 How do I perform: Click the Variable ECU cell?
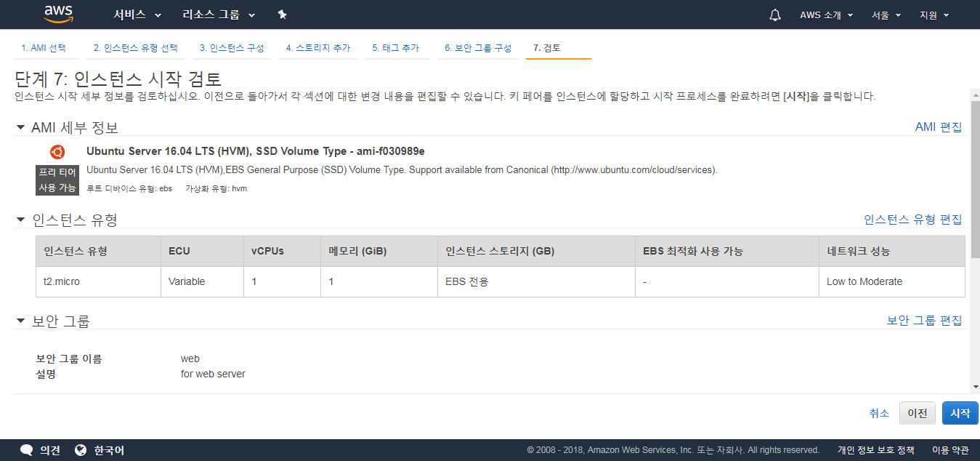tap(202, 281)
